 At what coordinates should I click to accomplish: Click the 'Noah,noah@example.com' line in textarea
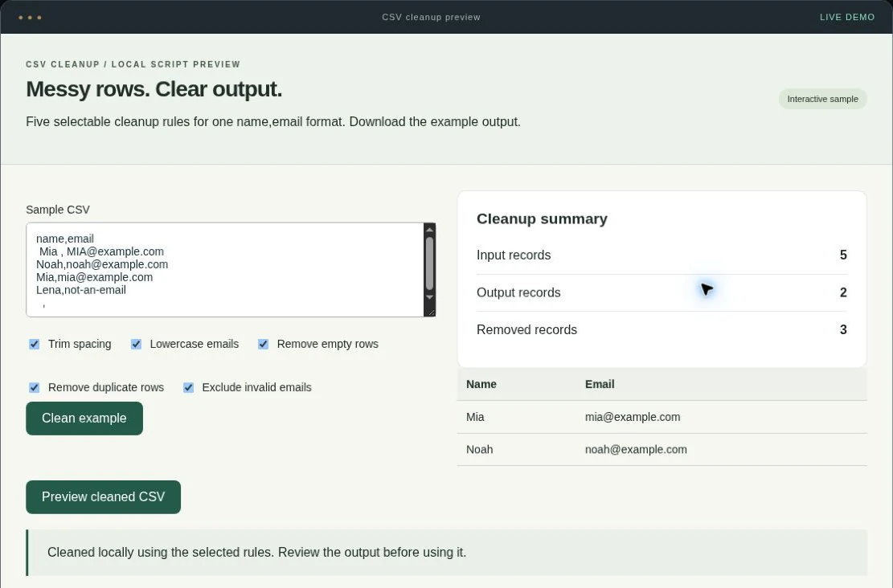[102, 265]
